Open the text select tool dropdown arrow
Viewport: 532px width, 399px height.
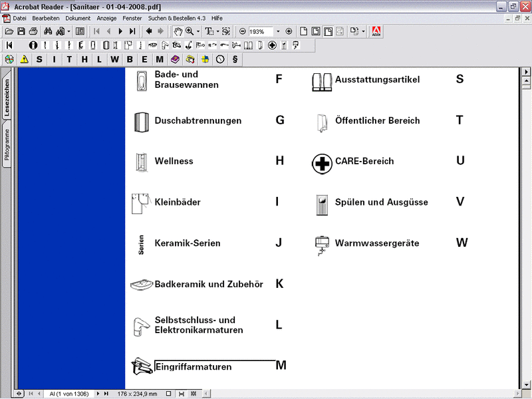pos(217,31)
